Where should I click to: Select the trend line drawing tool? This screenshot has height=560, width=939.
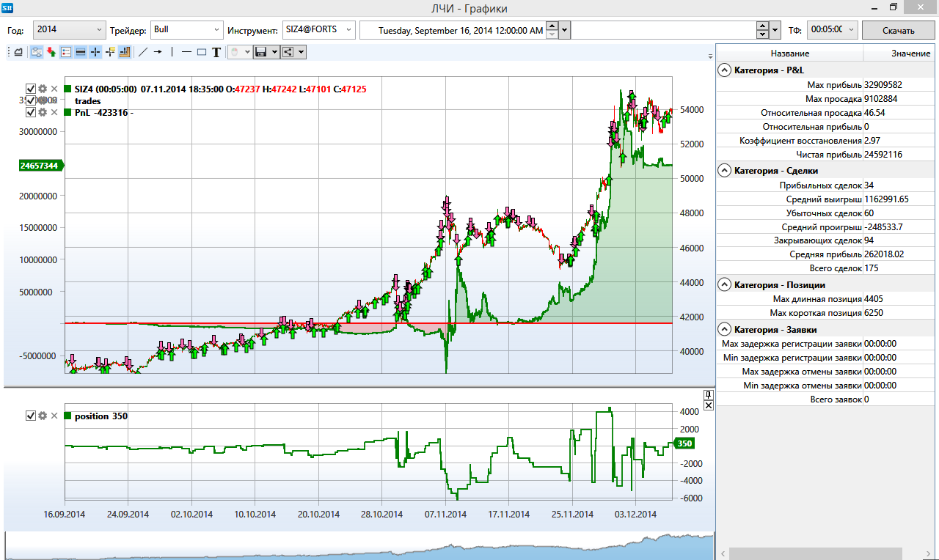[x=143, y=52]
